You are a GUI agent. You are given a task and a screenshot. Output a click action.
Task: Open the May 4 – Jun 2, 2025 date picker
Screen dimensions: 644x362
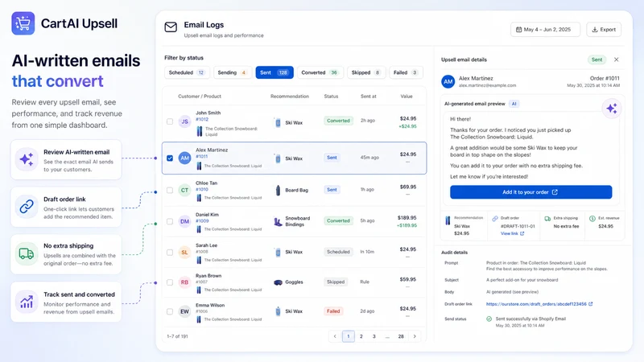click(x=546, y=30)
